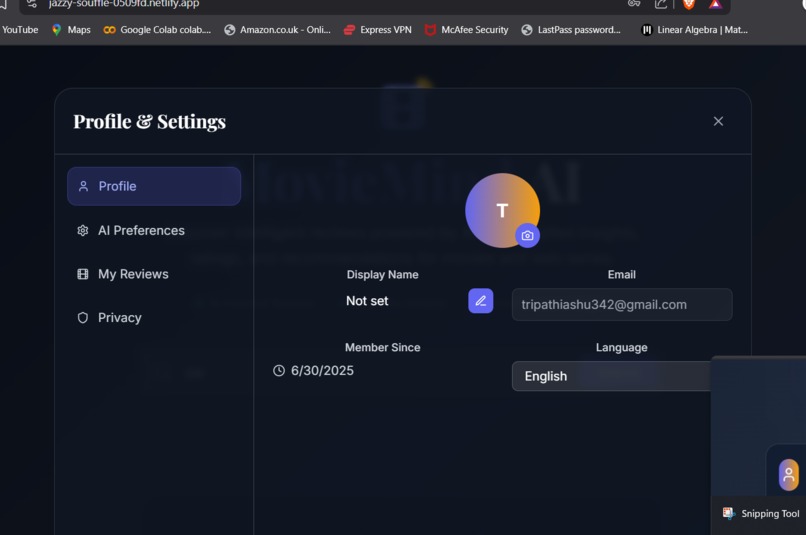Click the Member Since label
Image resolution: width=806 pixels, height=535 pixels.
point(382,347)
